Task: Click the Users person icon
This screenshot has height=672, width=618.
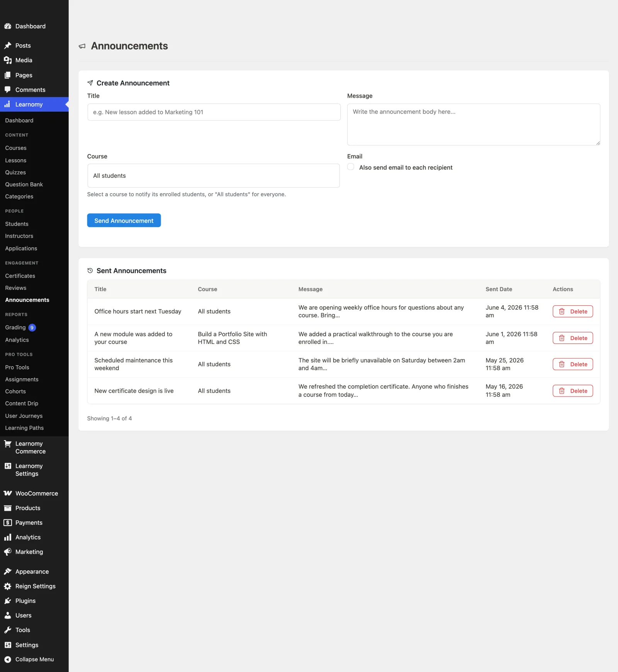Action: pos(8,615)
